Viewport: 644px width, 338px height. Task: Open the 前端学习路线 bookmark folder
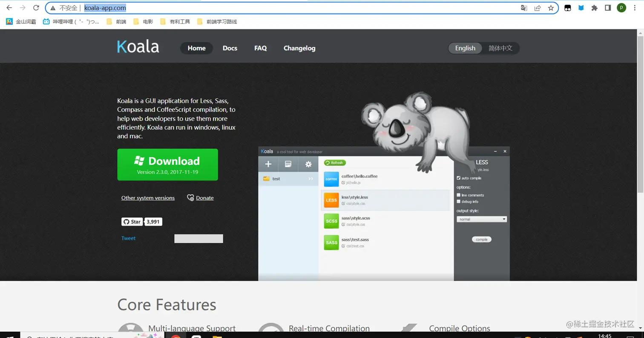click(217, 21)
